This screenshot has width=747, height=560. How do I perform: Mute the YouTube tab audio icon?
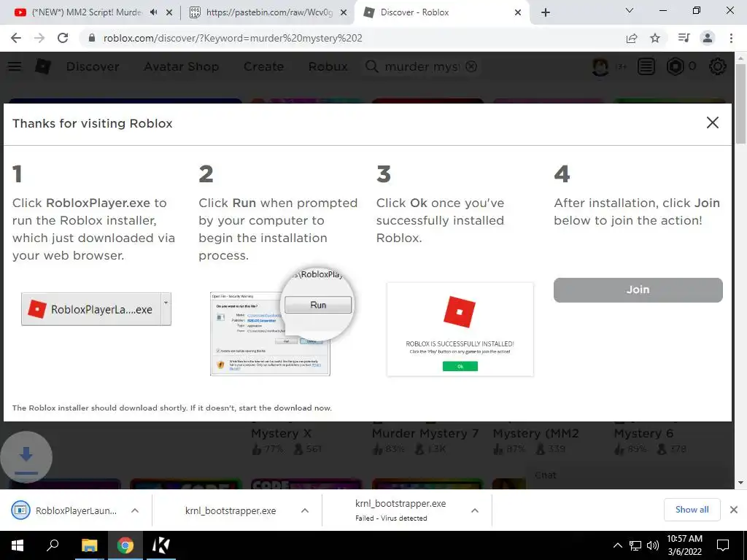[x=153, y=12]
